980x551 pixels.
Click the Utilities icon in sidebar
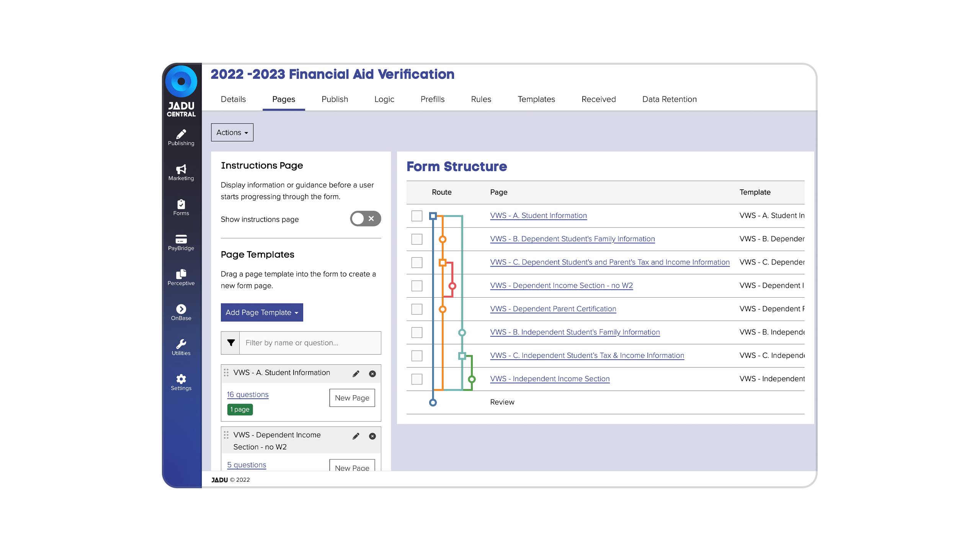182,343
